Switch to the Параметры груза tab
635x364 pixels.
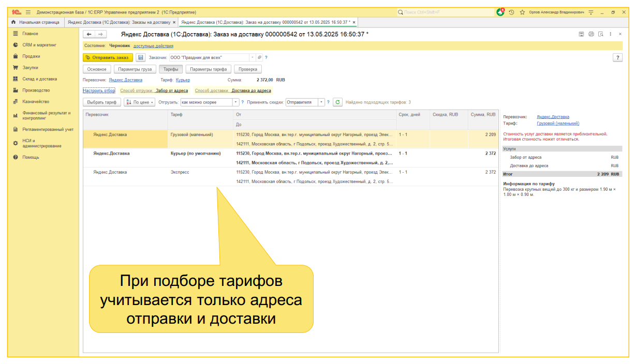point(135,68)
